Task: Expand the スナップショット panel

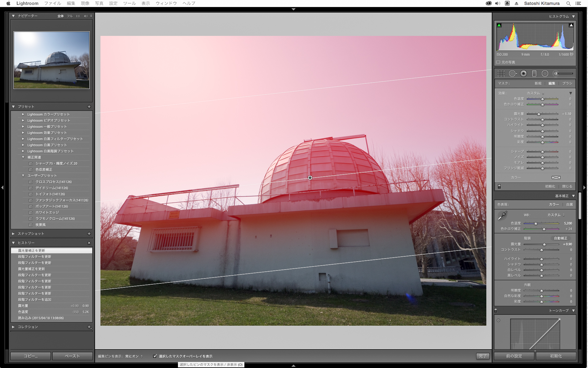Action: [13, 234]
